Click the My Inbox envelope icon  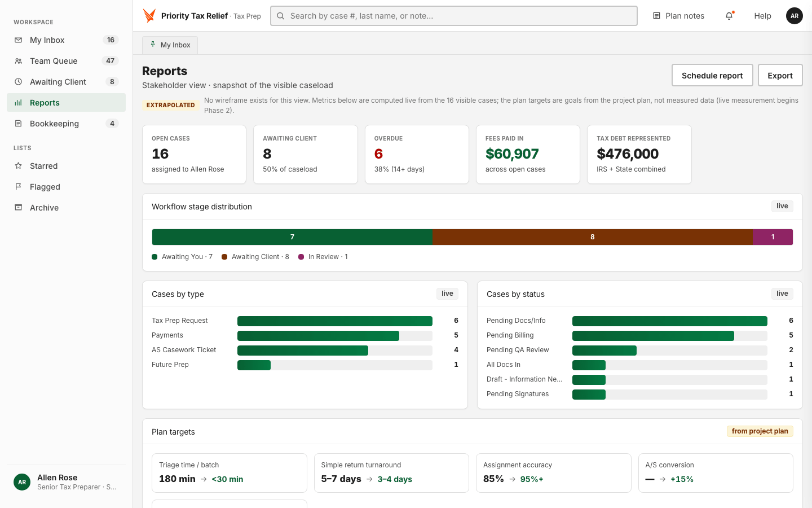tap(18, 40)
